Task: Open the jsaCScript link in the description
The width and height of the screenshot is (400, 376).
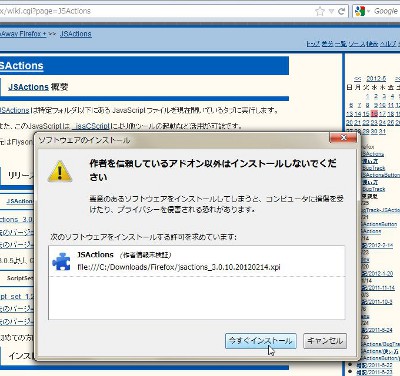Action: (91, 126)
